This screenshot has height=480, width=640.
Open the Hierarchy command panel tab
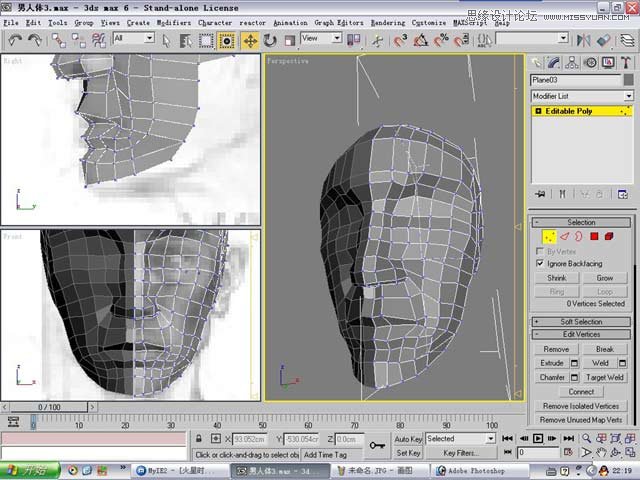(x=572, y=62)
